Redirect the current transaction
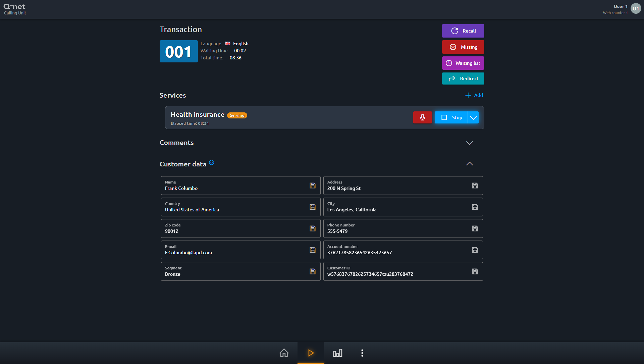 463,79
